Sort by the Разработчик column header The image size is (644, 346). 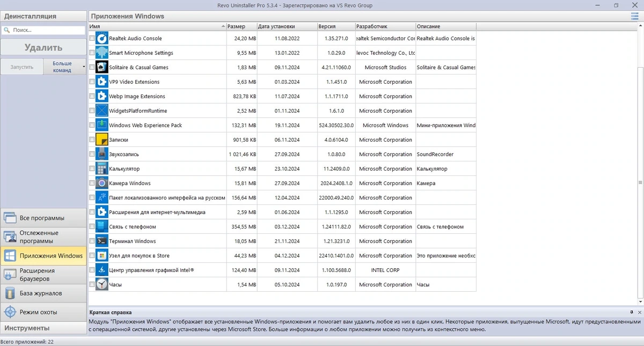[x=385, y=26]
